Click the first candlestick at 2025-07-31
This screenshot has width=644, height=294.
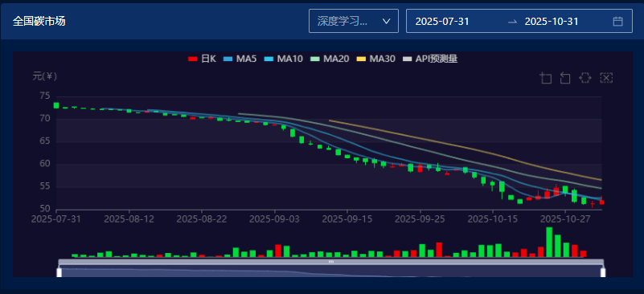click(x=56, y=105)
